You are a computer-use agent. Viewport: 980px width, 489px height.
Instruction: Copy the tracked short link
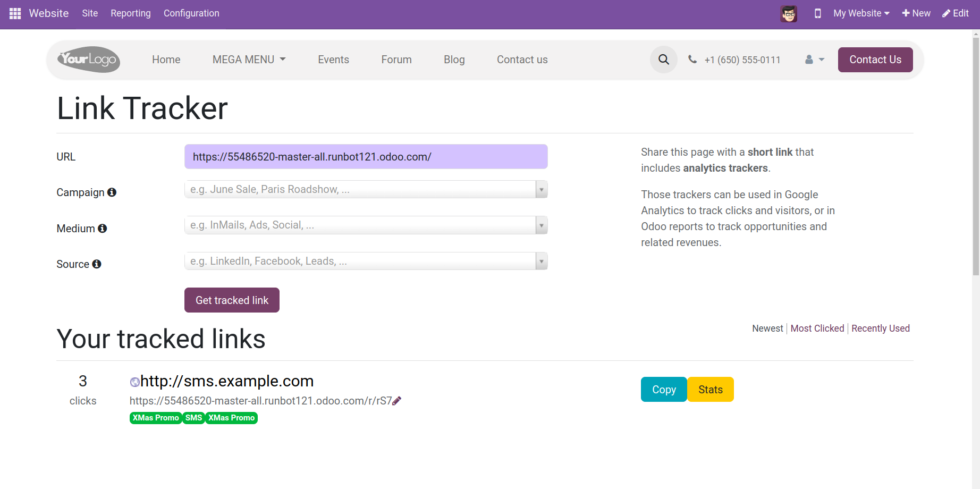point(664,390)
